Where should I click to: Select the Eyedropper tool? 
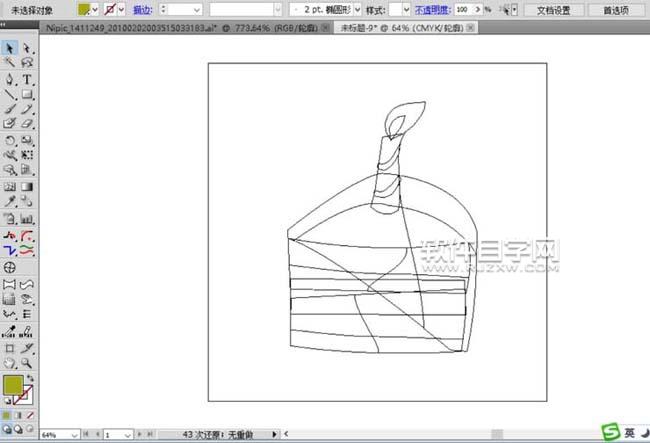[x=9, y=201]
